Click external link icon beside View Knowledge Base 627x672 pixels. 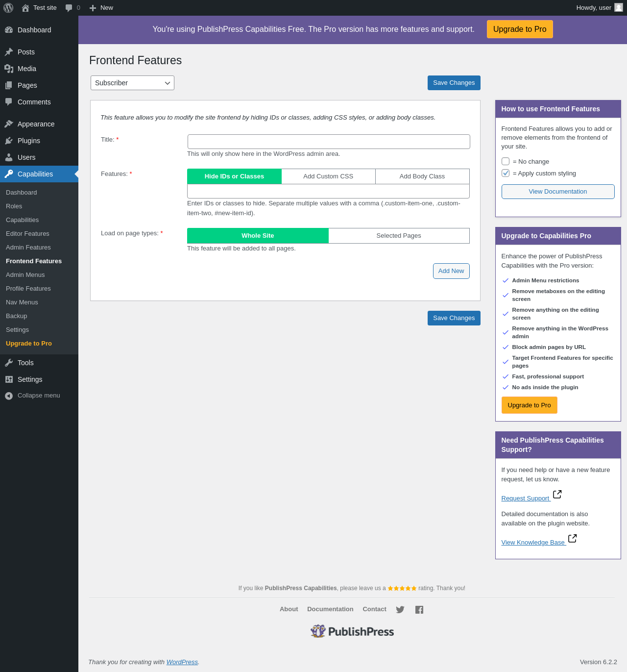pyautogui.click(x=573, y=539)
